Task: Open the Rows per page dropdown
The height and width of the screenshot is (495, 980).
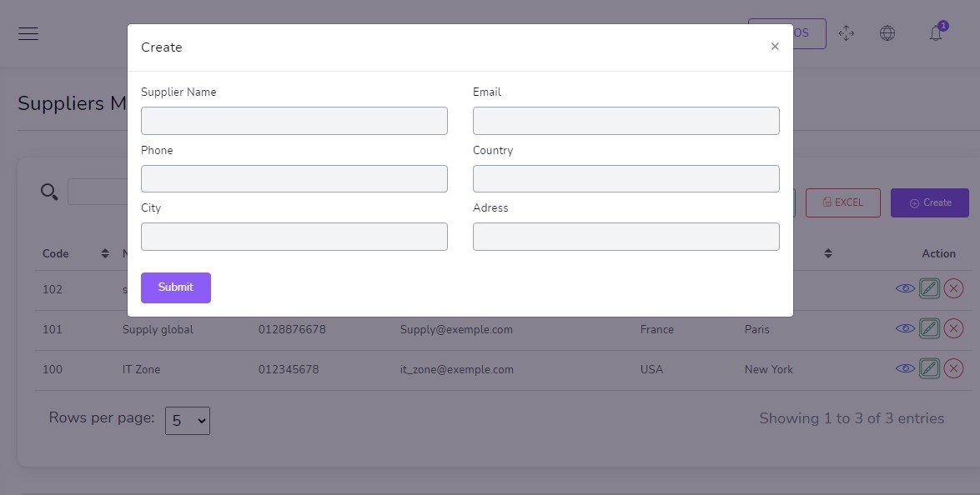Action: point(188,421)
